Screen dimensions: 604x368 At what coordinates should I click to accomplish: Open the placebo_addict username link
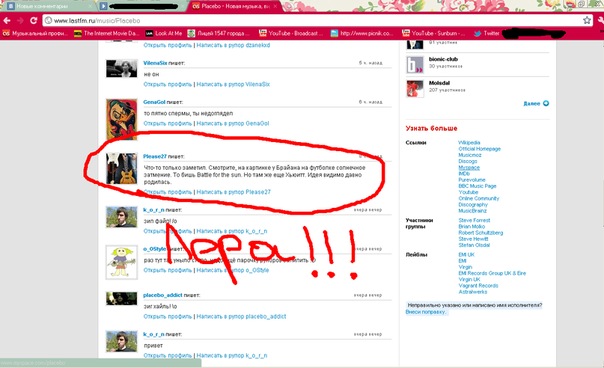click(163, 295)
